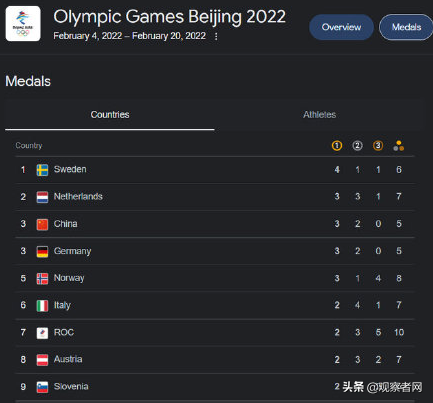433x403 pixels.
Task: Click the Norway flag icon
Action: [42, 278]
